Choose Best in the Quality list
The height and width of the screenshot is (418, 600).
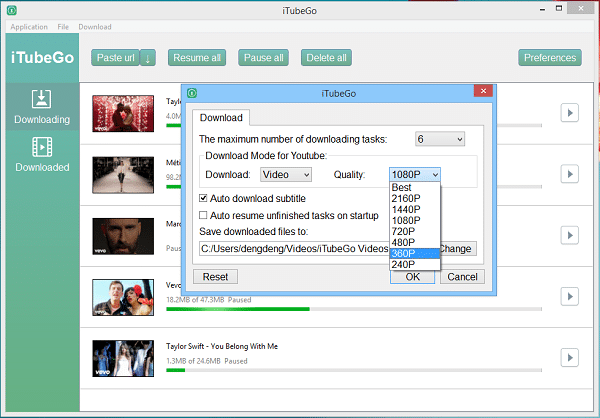[x=415, y=188]
